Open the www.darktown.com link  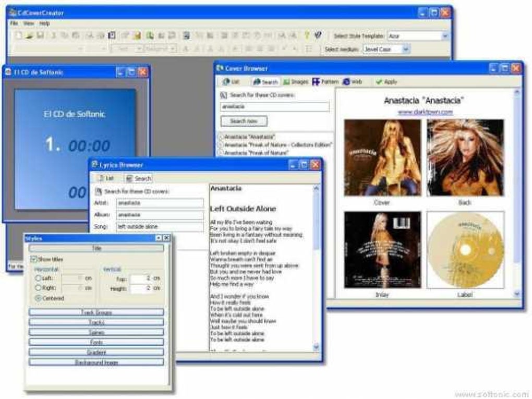point(425,112)
